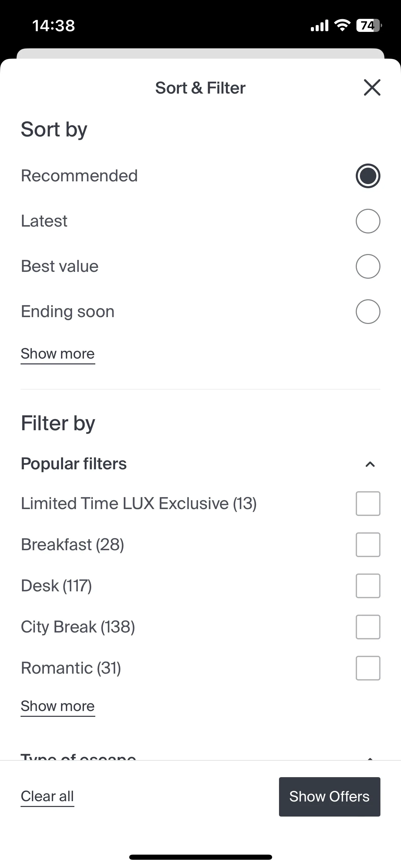Select Best value sort option

click(x=368, y=266)
